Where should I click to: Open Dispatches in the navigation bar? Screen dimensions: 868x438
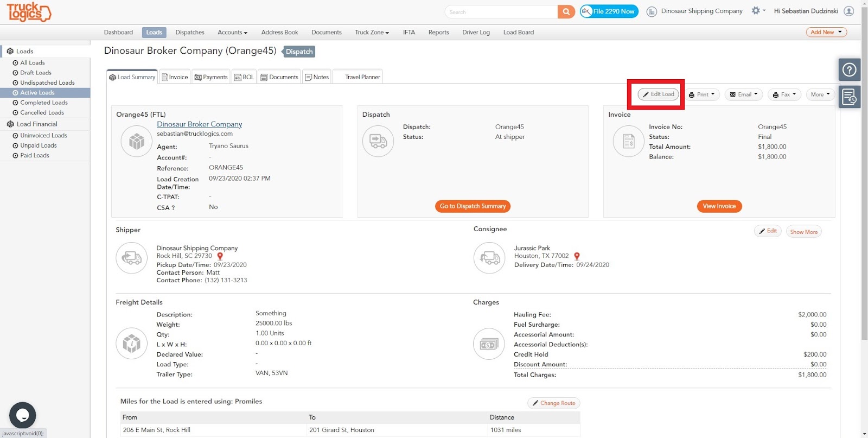pyautogui.click(x=190, y=33)
